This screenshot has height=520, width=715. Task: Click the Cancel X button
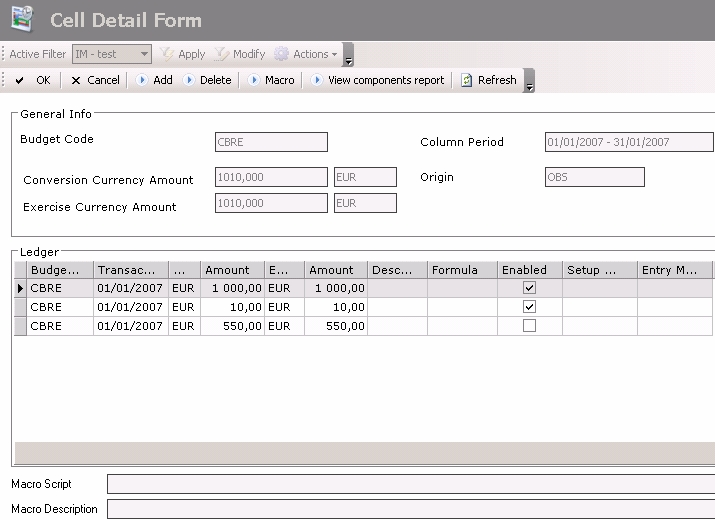coord(95,80)
